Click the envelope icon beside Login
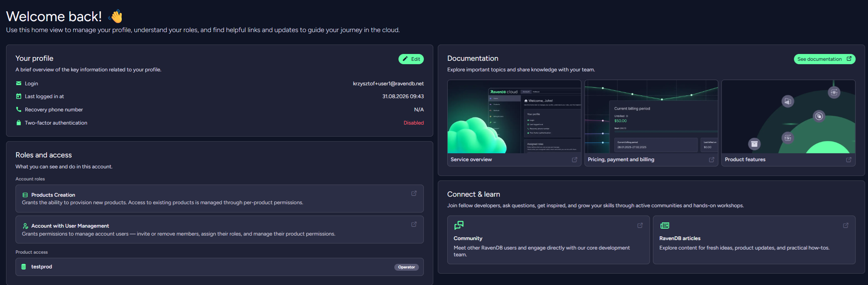This screenshot has height=285, width=868. pyautogui.click(x=19, y=83)
